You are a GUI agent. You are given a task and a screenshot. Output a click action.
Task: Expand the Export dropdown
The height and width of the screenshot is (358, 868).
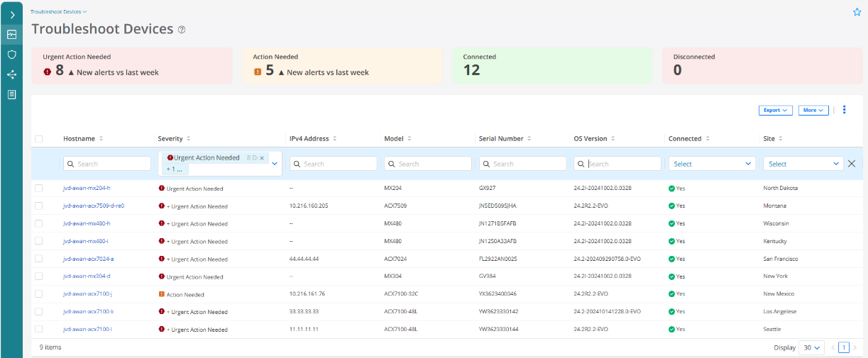(776, 110)
